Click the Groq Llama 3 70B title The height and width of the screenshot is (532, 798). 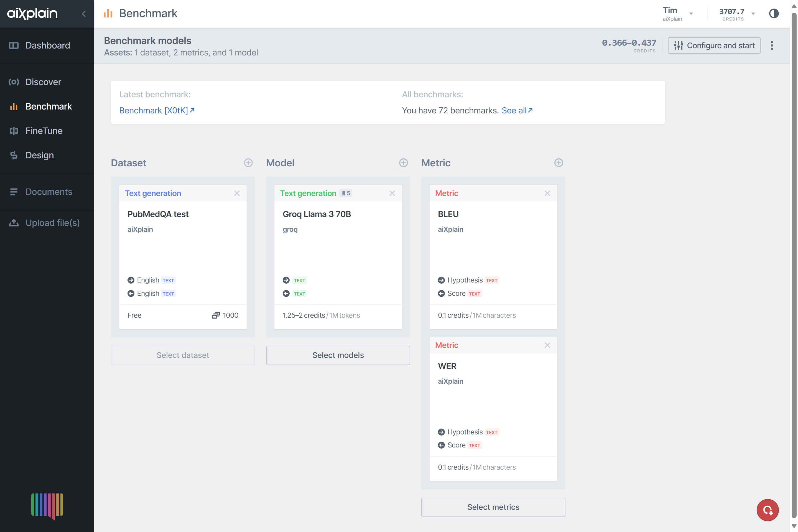[x=317, y=214]
